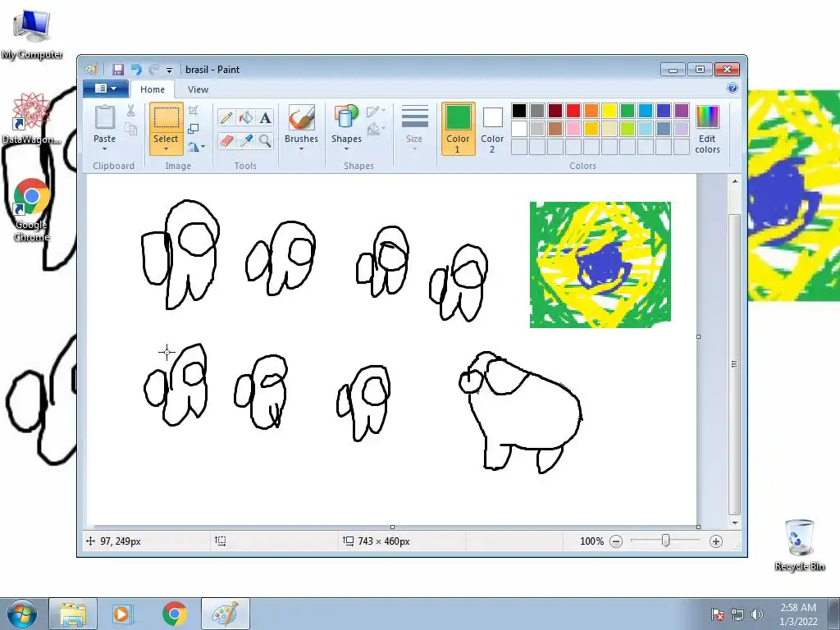
Task: Click the Undo arrow in quick access toolbar
Action: tap(136, 70)
